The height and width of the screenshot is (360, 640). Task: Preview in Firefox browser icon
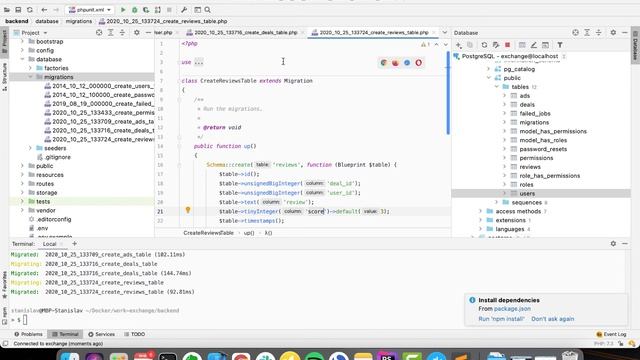(x=395, y=63)
